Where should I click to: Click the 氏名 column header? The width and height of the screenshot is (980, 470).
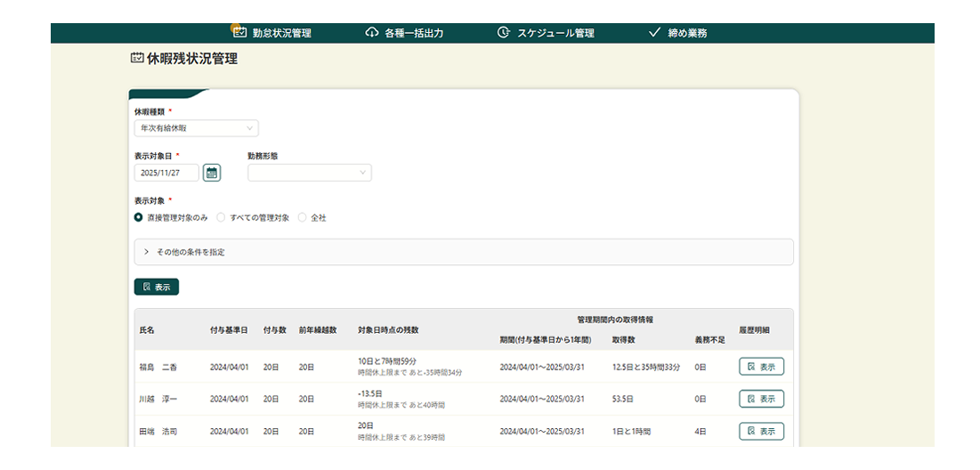tap(147, 329)
